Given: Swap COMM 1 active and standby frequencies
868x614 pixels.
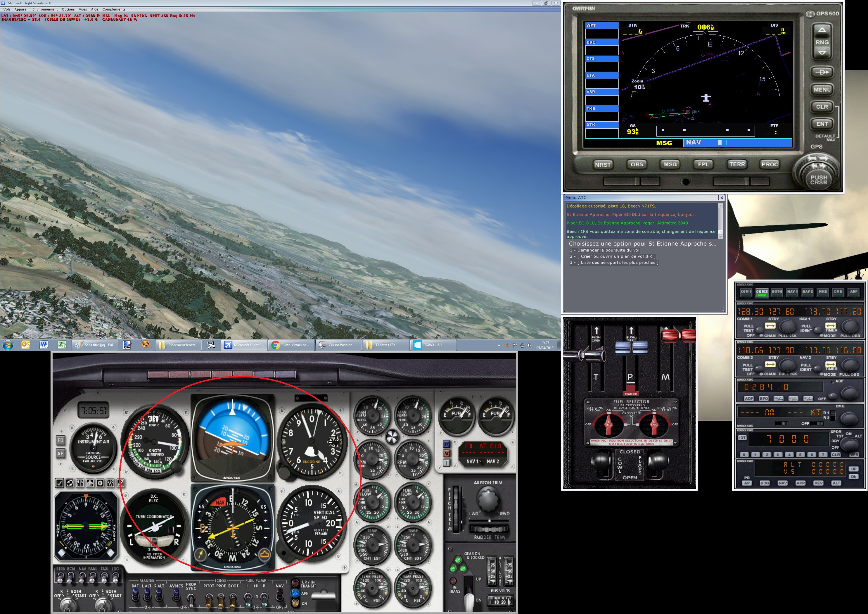Looking at the screenshot, I should (x=770, y=326).
